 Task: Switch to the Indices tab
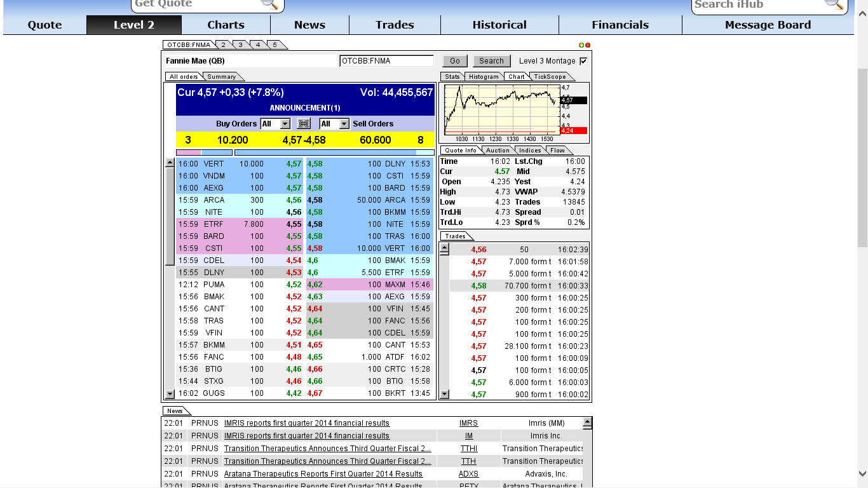click(530, 150)
